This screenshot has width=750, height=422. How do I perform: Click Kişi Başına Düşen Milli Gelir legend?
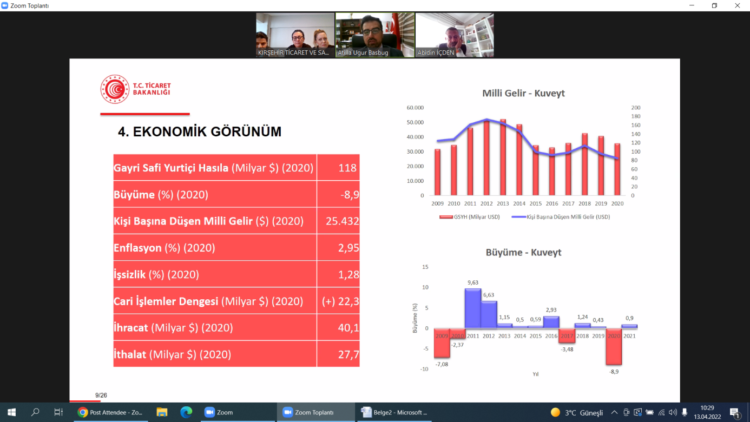561,217
